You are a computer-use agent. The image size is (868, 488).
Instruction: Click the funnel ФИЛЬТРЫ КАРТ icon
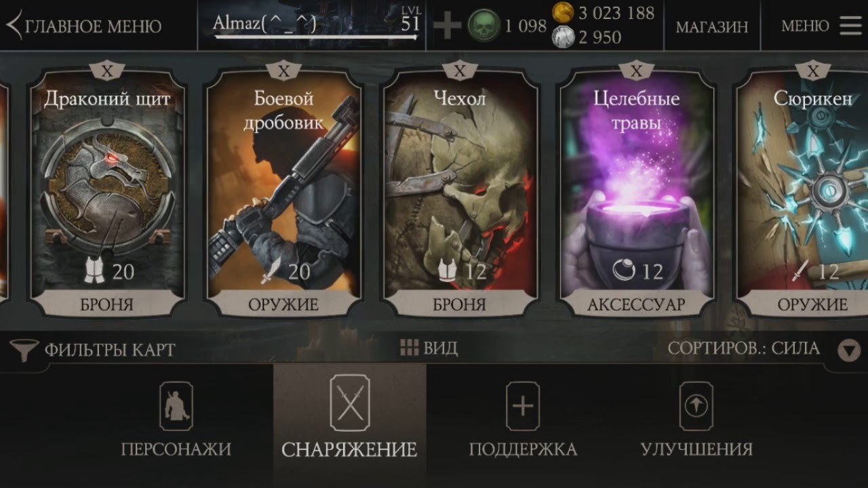[24, 350]
